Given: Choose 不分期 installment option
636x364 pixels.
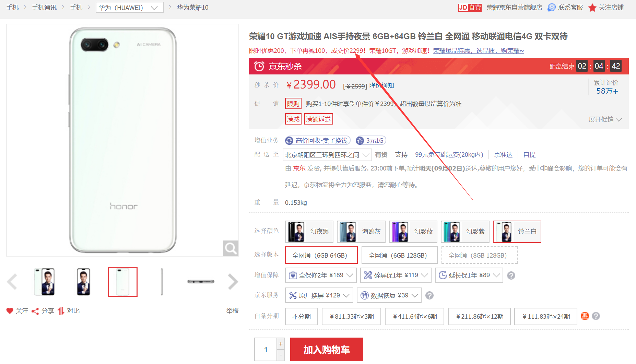Looking at the screenshot, I should [302, 316].
